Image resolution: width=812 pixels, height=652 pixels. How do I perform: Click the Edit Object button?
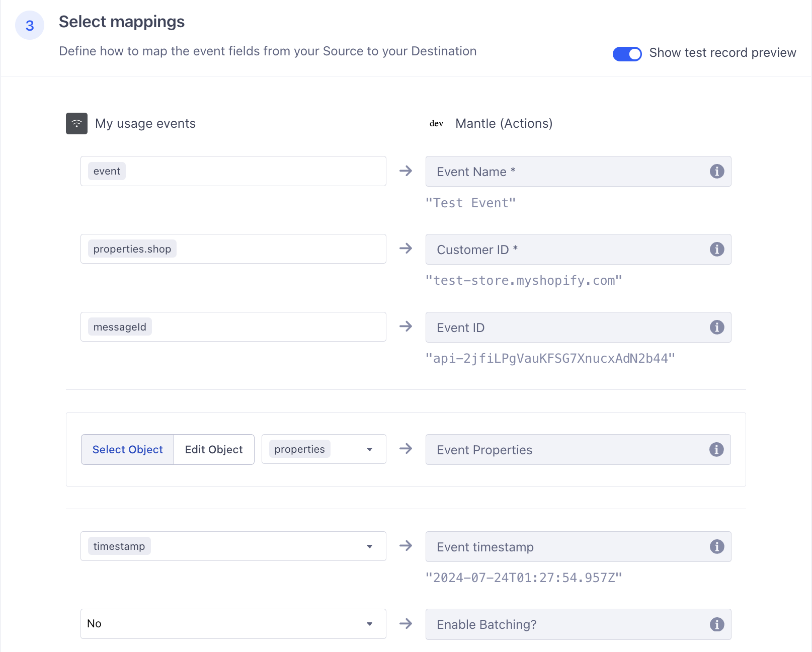pos(213,449)
